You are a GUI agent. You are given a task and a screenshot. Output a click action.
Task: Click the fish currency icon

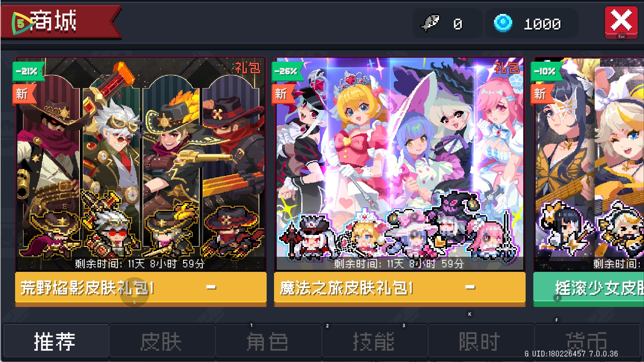430,23
